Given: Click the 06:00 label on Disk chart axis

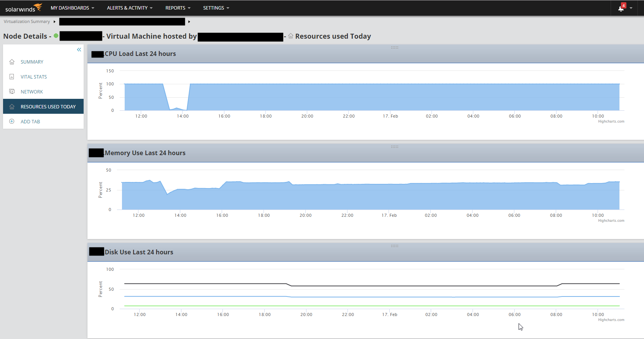Looking at the screenshot, I should [515, 314].
